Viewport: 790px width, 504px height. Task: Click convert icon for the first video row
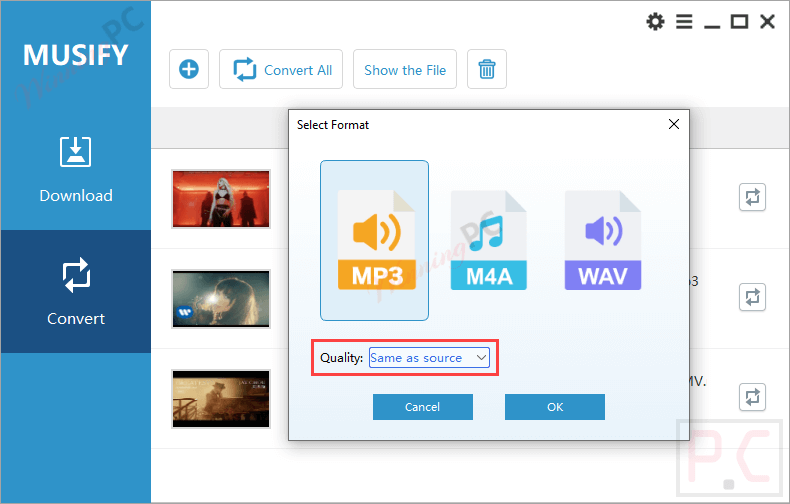click(x=752, y=197)
